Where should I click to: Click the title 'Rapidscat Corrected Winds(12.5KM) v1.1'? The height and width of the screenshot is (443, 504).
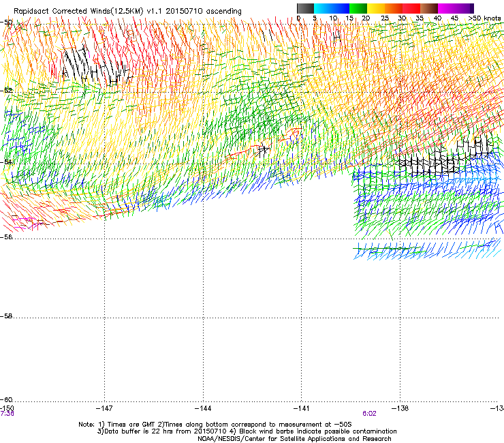(x=88, y=11)
